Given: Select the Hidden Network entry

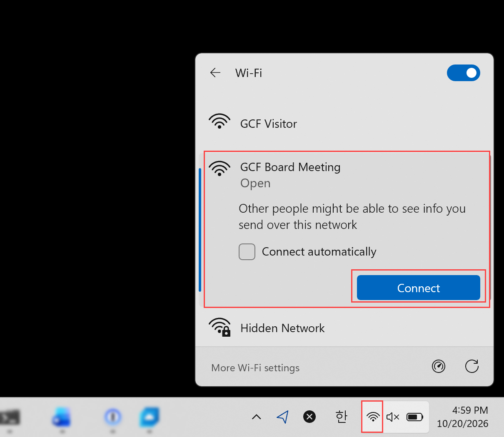Looking at the screenshot, I should click(344, 328).
